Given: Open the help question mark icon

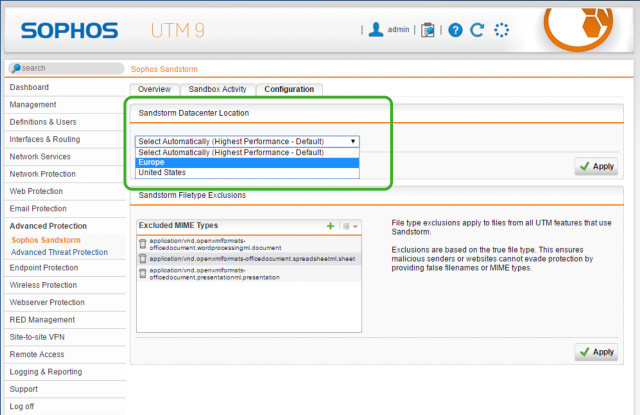Looking at the screenshot, I should click(x=455, y=30).
